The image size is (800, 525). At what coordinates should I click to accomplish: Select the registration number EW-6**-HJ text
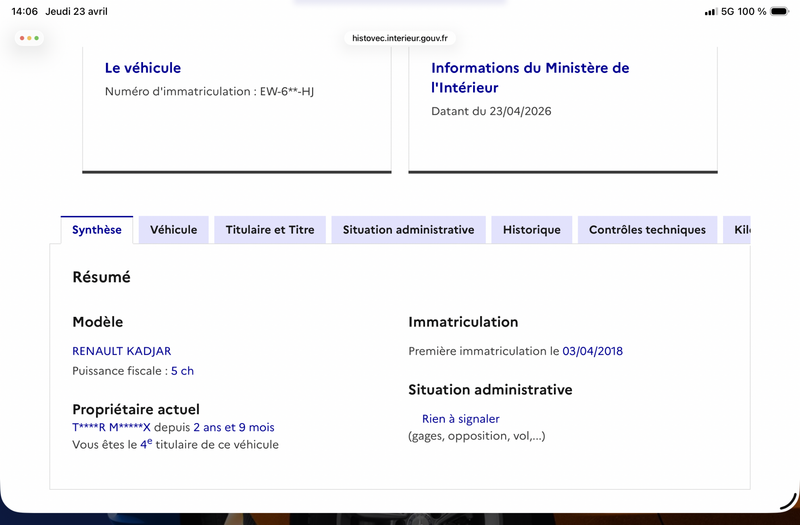[287, 91]
